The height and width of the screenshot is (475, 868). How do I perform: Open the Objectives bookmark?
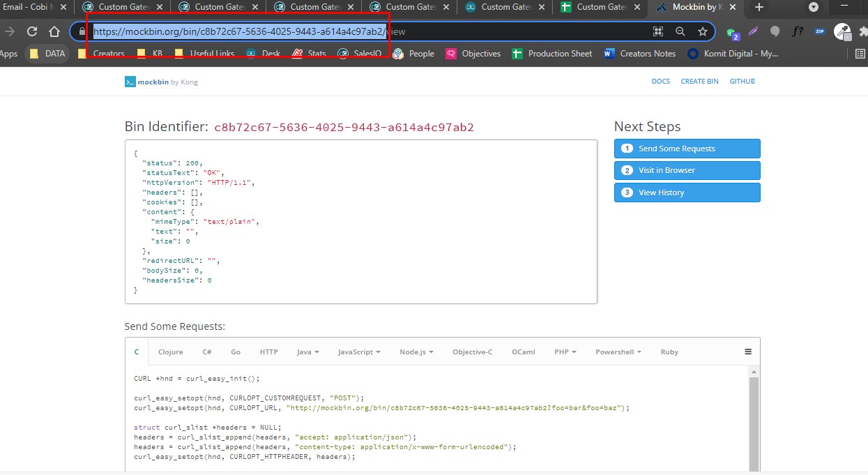coord(473,54)
